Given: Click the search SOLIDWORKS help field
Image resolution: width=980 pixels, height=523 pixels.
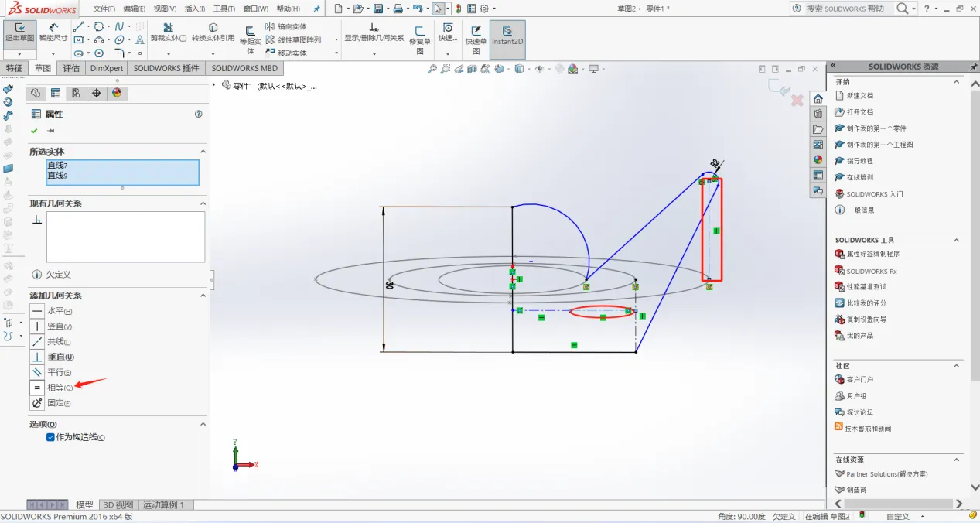Looking at the screenshot, I should click(x=849, y=9).
